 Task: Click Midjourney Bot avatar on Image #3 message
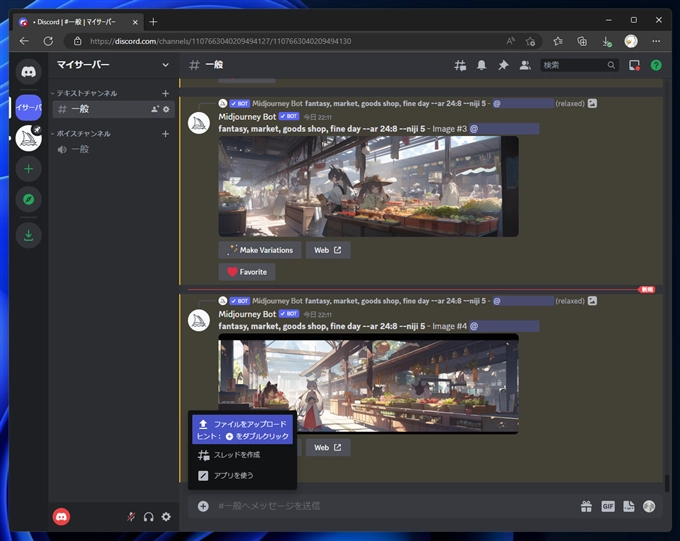pos(199,123)
